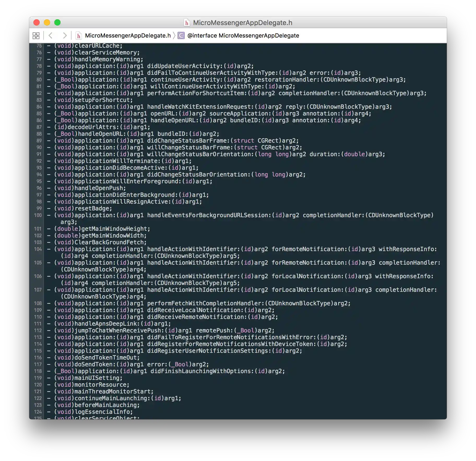Click the back navigation arrow

50,35
